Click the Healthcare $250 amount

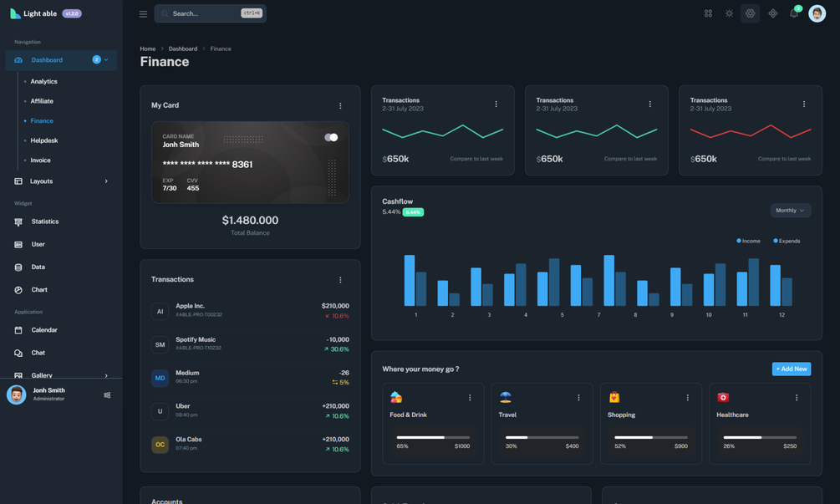[790, 446]
